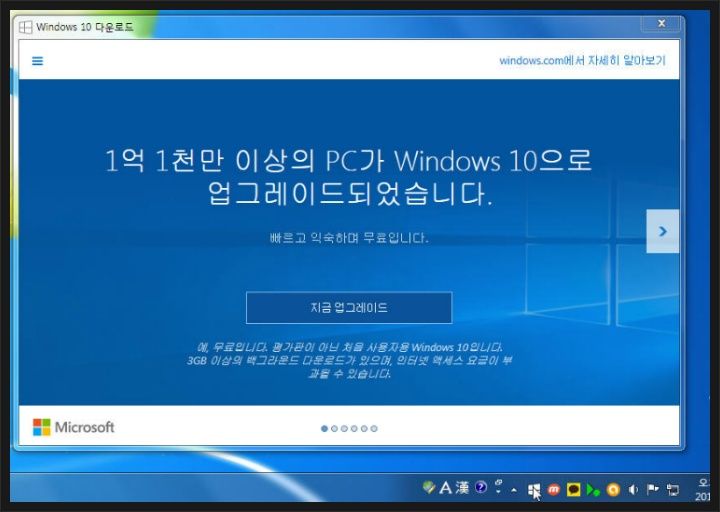Select the first pagination dot
This screenshot has width=720, height=512.
(324, 428)
